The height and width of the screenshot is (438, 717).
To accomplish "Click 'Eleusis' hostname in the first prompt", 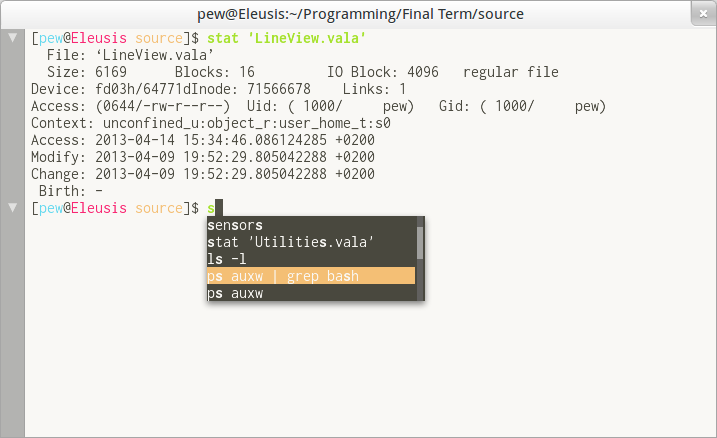I will coord(99,38).
